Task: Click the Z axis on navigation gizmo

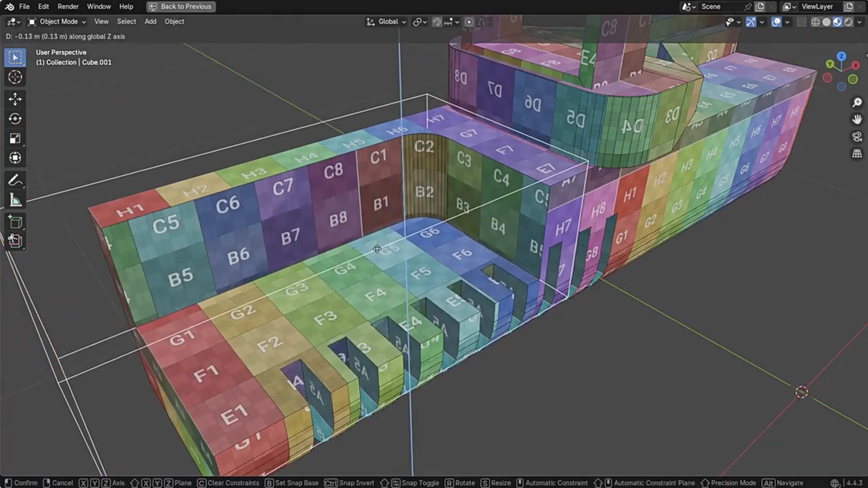Action: (841, 56)
